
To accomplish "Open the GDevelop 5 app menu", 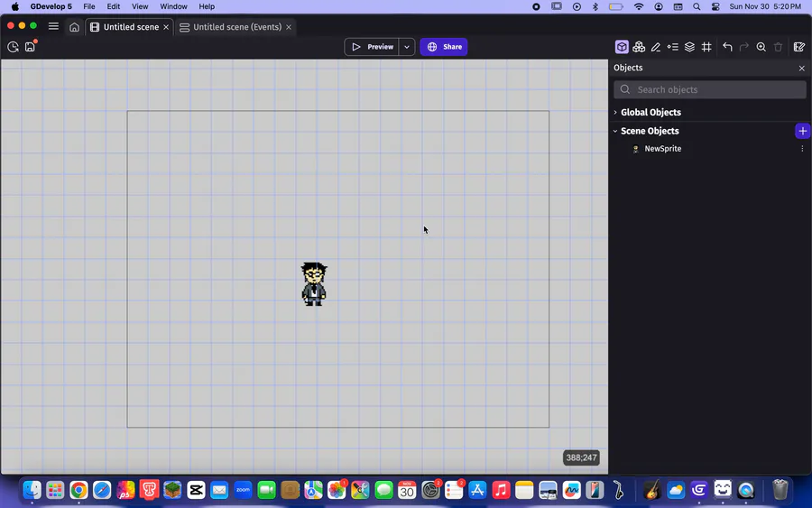I will coord(51,6).
